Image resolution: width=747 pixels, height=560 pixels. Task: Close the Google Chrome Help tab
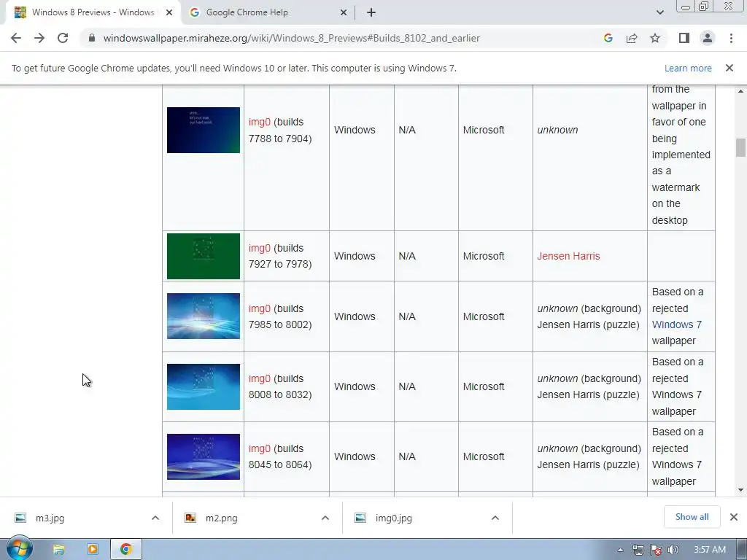[x=344, y=12]
